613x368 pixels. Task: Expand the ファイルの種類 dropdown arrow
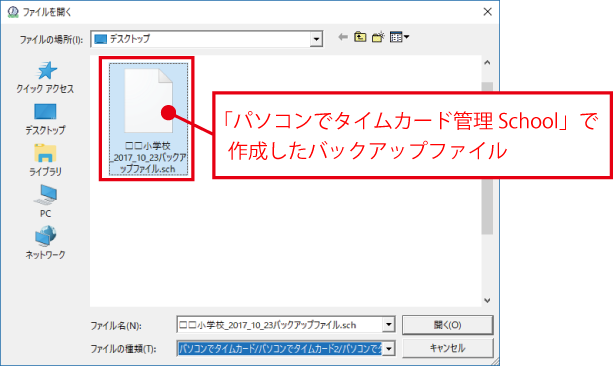(389, 348)
